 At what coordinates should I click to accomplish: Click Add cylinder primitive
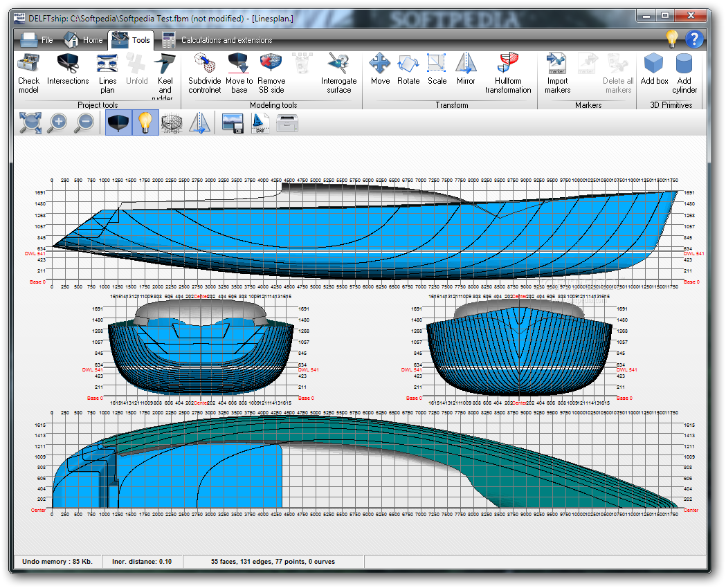[x=684, y=74]
